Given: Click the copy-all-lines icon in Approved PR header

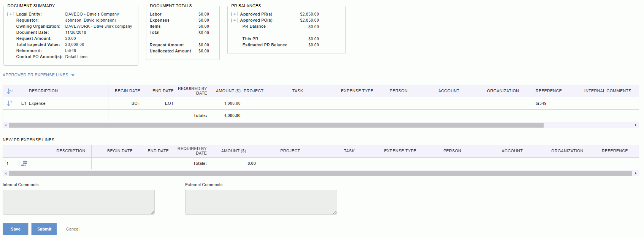Looking at the screenshot, I should coord(10,91).
